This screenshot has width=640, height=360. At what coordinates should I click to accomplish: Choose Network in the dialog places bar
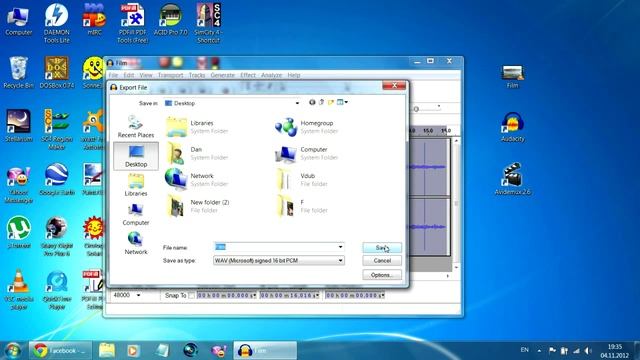[x=136, y=244]
